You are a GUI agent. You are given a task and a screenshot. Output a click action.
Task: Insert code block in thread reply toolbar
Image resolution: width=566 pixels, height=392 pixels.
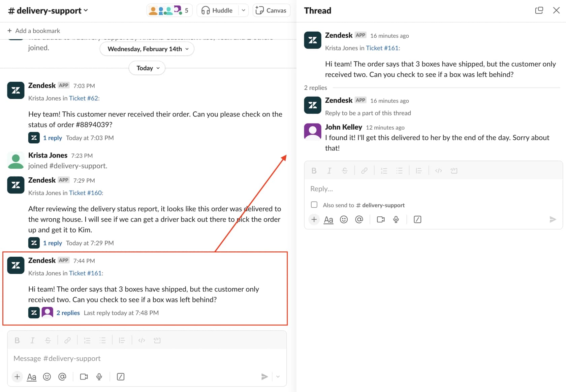454,171
